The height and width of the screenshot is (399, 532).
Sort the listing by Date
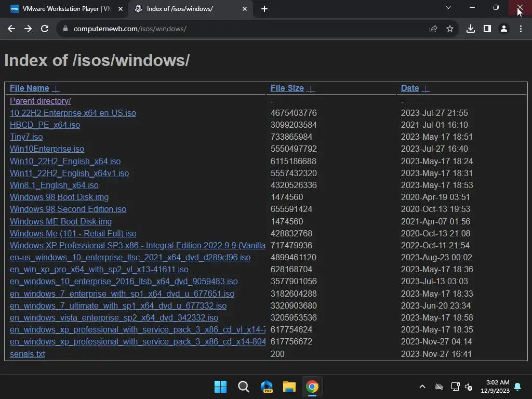[410, 88]
